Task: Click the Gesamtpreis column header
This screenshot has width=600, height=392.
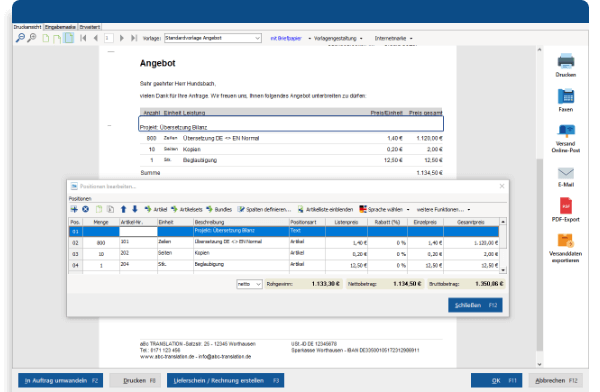Action: tap(471, 222)
